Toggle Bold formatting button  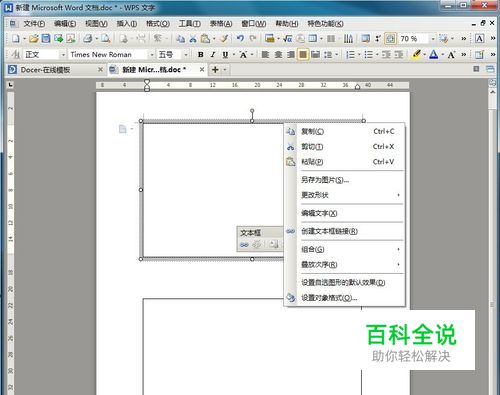point(201,55)
